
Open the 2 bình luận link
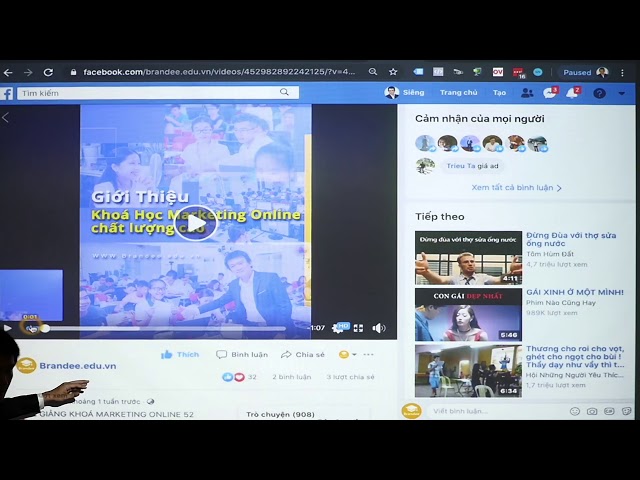coord(291,377)
